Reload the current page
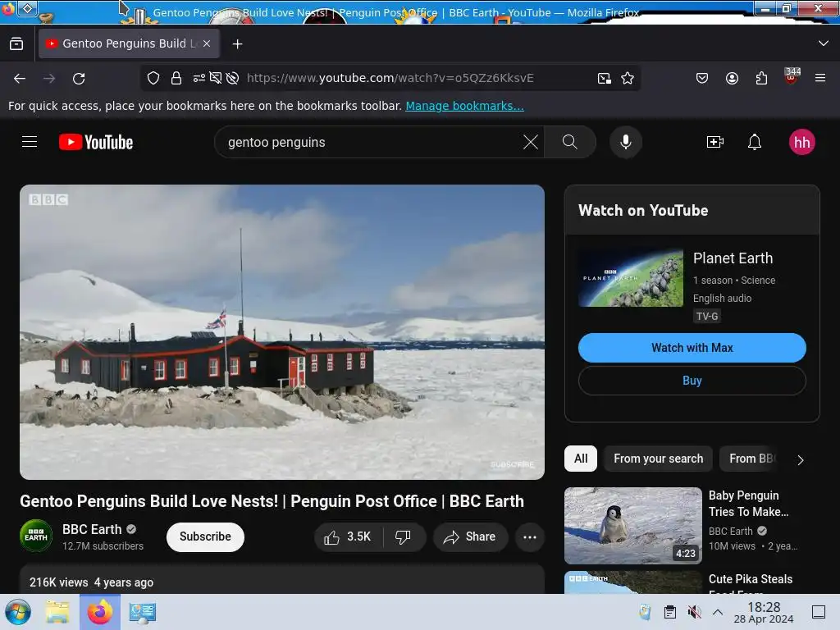Image resolution: width=840 pixels, height=630 pixels. 79,78
